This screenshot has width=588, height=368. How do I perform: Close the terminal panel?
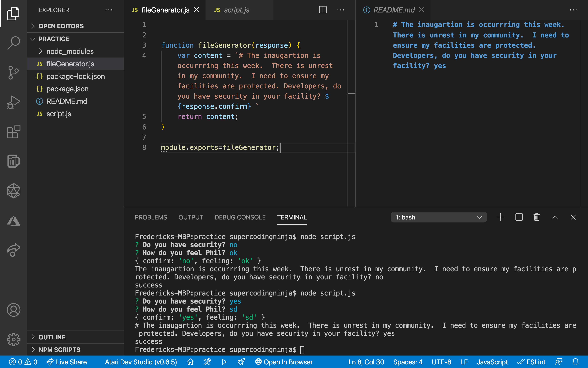[573, 217]
